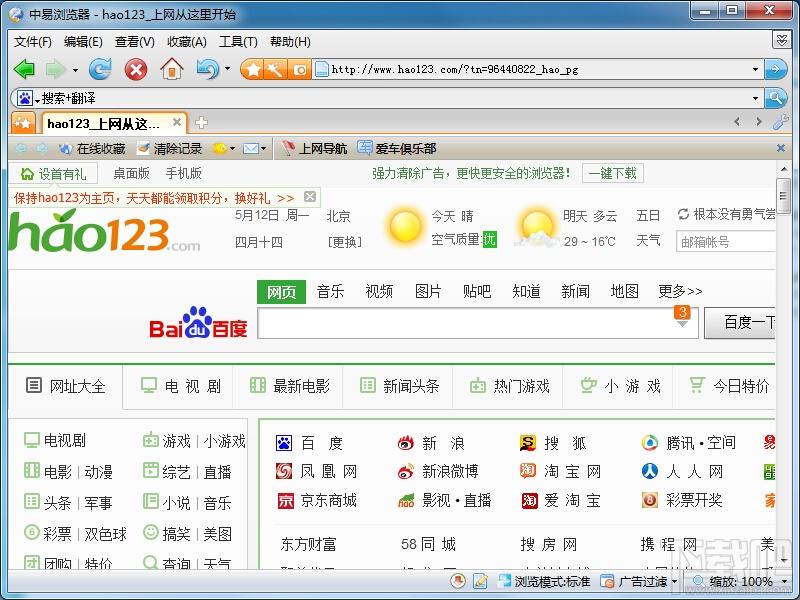Image resolution: width=800 pixels, height=600 pixels.
Task: Click the blue Refresh icon
Action: (101, 69)
